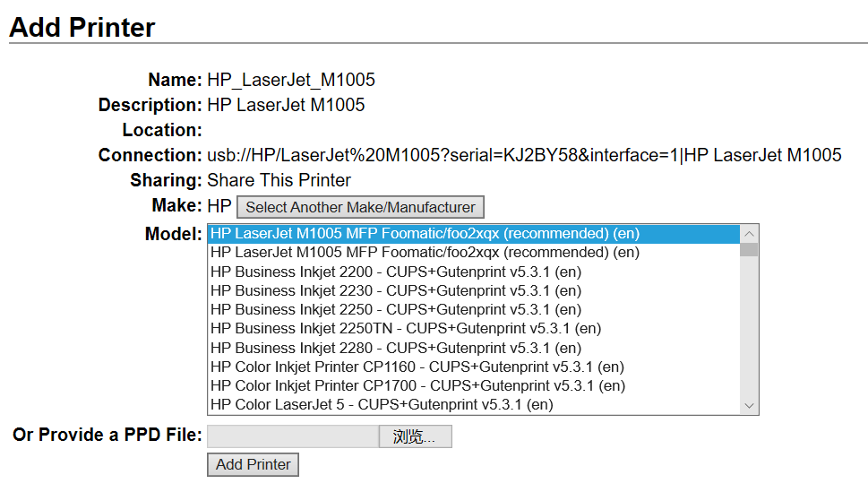The width and height of the screenshot is (868, 492).
Task: Click the Add Printer page heading
Action: [82, 28]
